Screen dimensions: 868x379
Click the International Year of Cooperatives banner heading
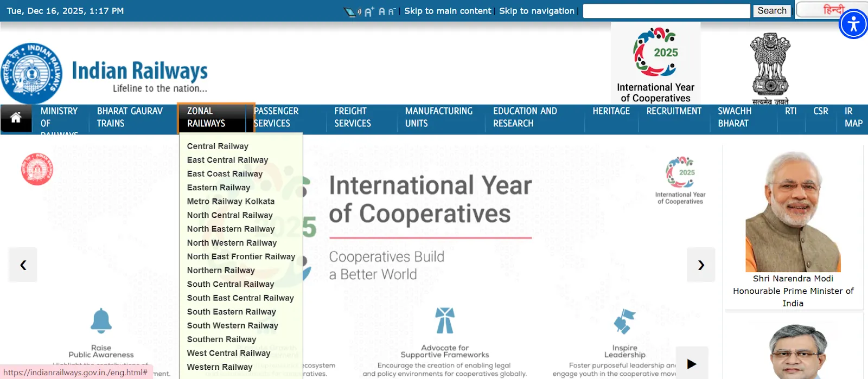pos(430,200)
